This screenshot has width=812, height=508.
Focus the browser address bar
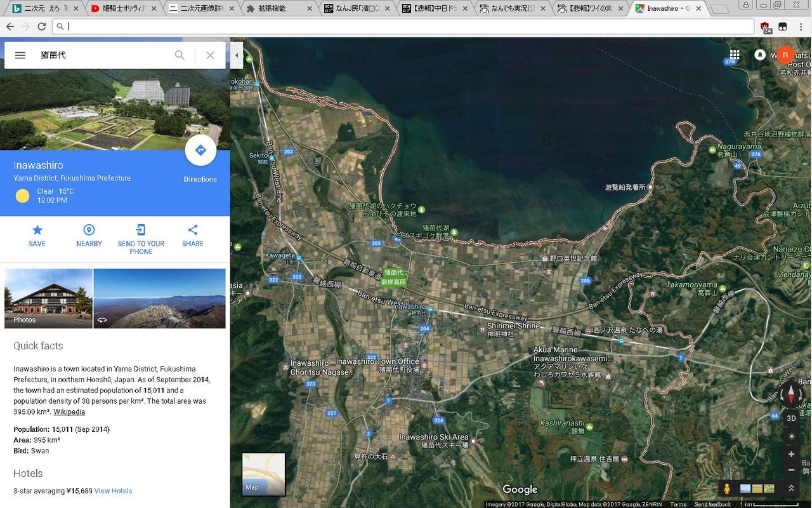[x=403, y=27]
